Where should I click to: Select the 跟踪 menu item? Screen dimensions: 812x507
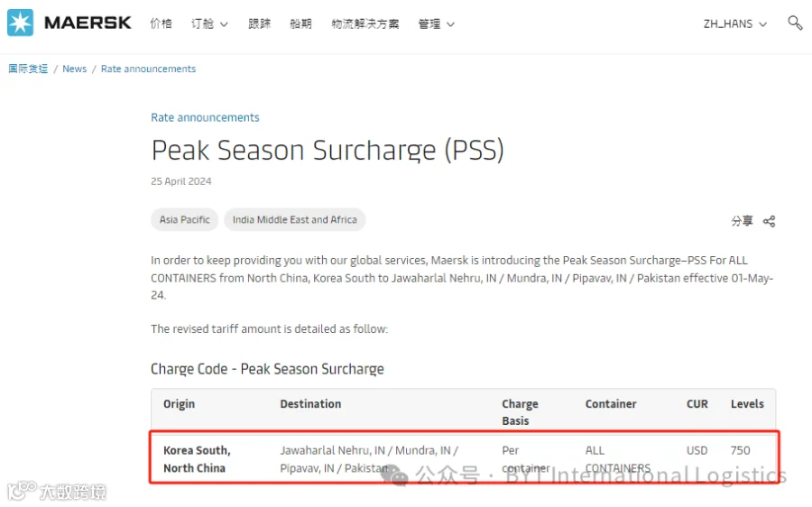click(260, 23)
